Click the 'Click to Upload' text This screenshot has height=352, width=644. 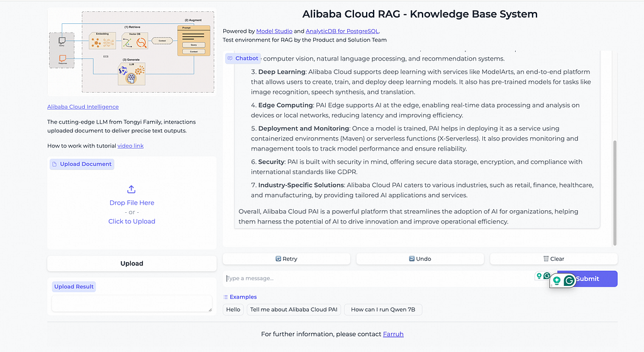[x=132, y=221]
